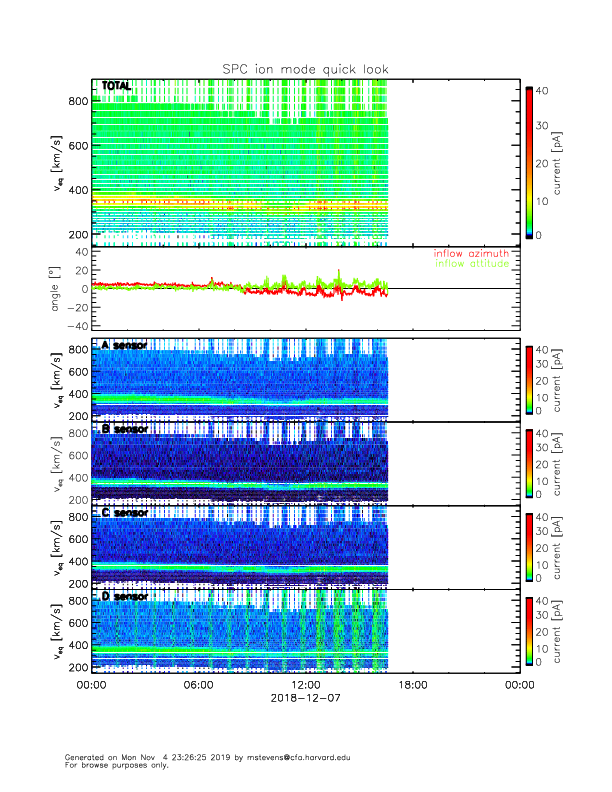
Task: Click the TOTAL panel current colorbar
Action: pos(529,162)
